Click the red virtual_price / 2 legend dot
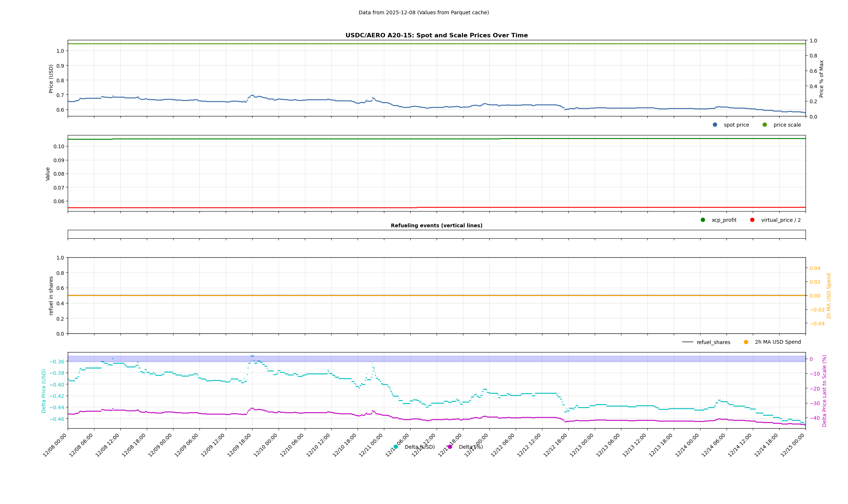This screenshot has width=848, height=504. pyautogui.click(x=752, y=220)
